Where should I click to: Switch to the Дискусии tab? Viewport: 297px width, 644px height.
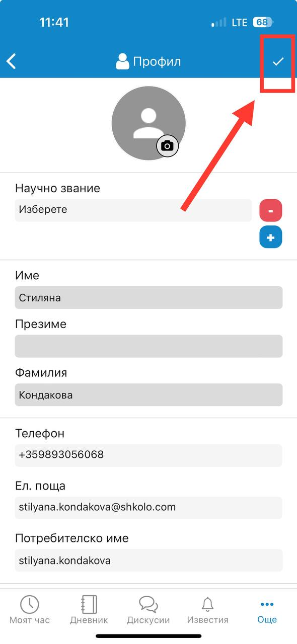[148, 609]
